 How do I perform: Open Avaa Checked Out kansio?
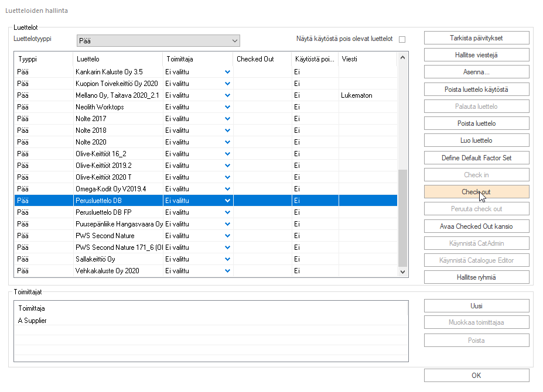click(476, 226)
